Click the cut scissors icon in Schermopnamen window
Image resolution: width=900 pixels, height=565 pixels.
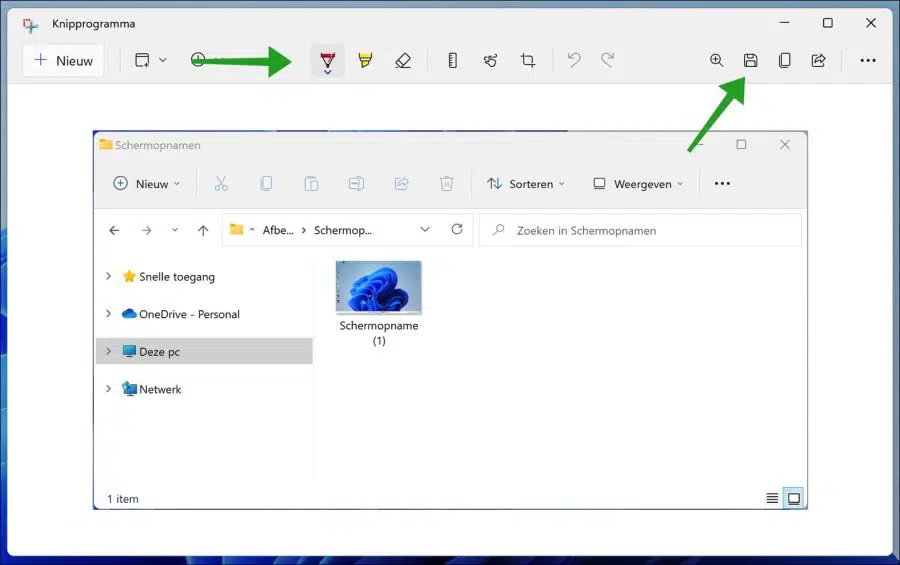point(221,184)
